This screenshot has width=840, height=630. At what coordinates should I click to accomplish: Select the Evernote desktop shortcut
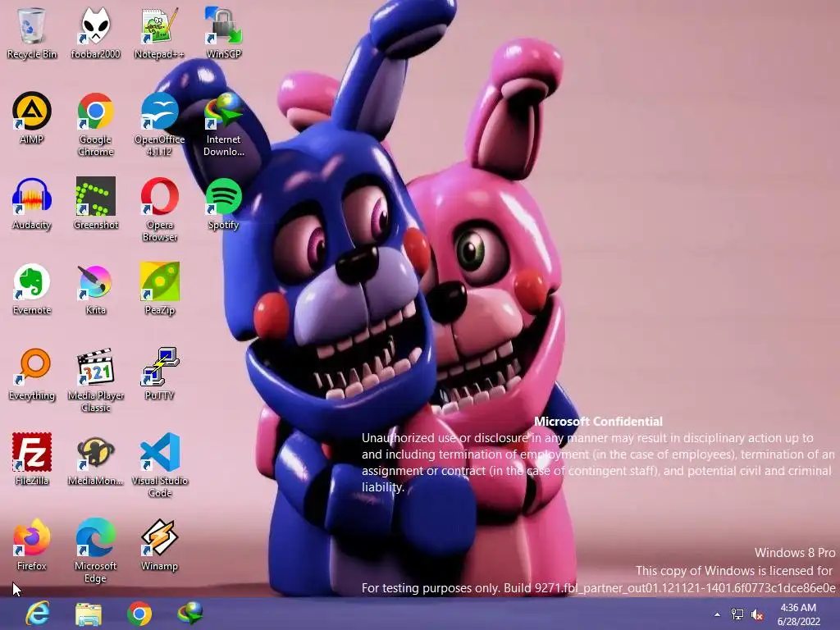coord(32,290)
